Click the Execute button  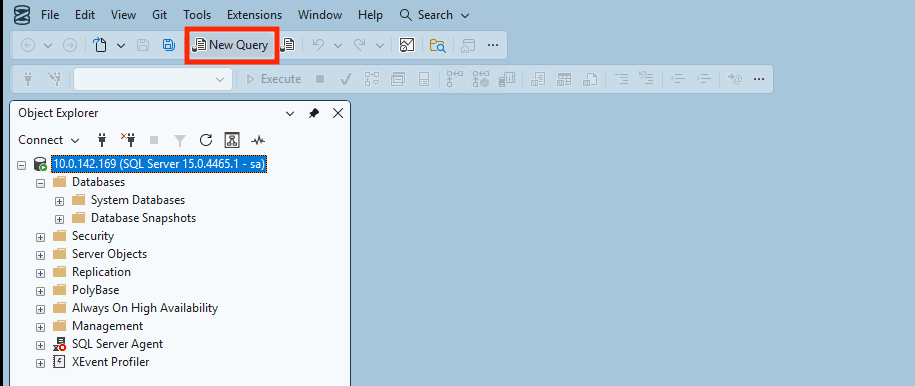point(274,79)
